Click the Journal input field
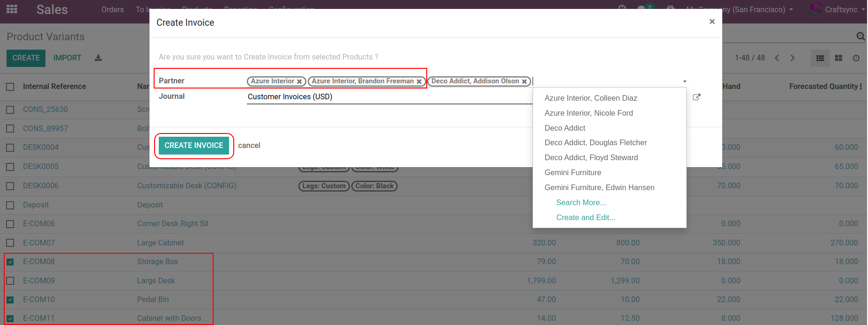Image resolution: width=868 pixels, height=325 pixels. pos(389,97)
